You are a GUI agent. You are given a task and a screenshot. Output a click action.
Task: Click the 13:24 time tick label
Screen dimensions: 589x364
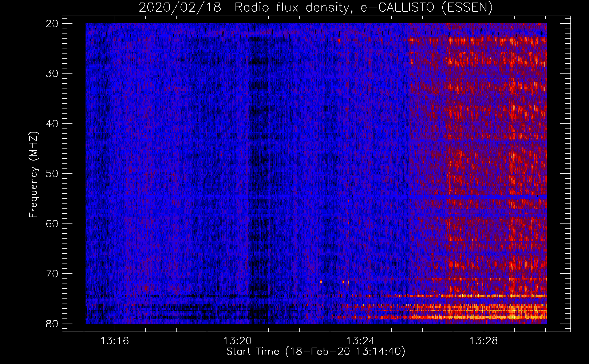pyautogui.click(x=361, y=341)
